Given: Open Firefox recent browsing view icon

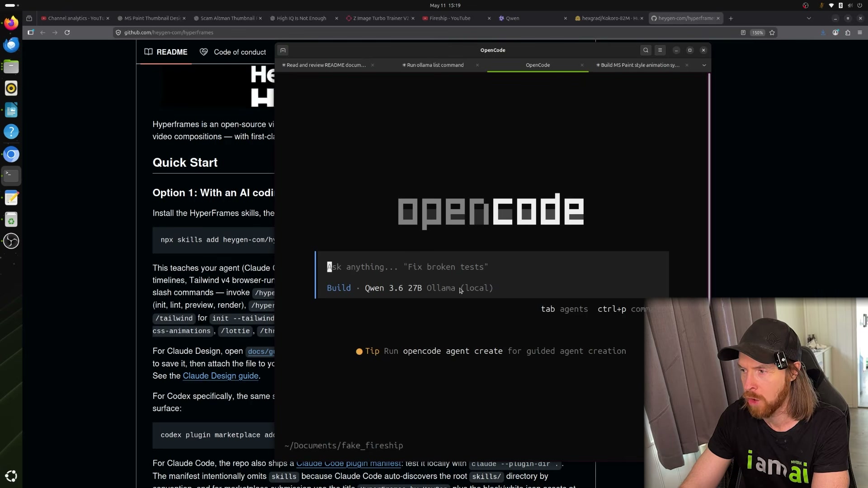Looking at the screenshot, I should tap(29, 19).
